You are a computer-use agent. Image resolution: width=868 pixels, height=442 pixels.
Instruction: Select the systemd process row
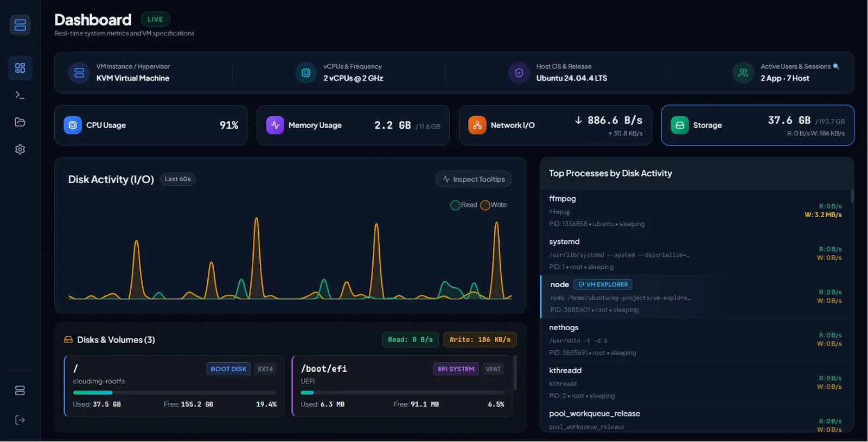(x=696, y=254)
